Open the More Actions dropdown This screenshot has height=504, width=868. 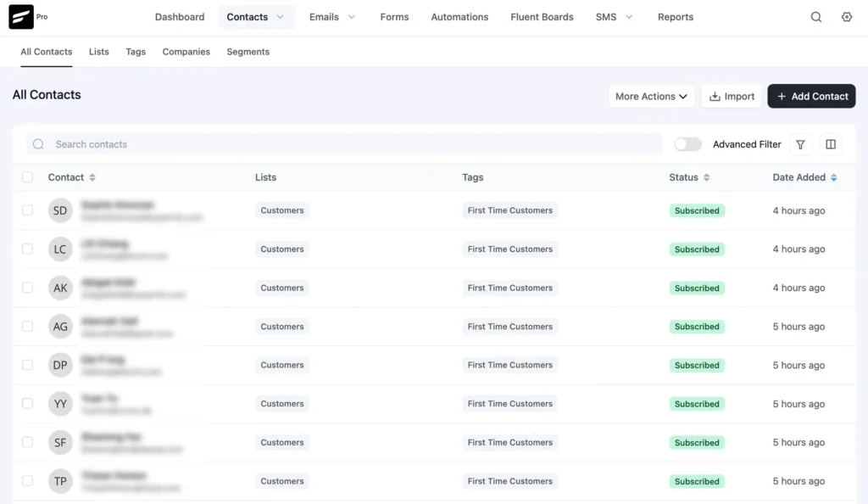point(651,96)
